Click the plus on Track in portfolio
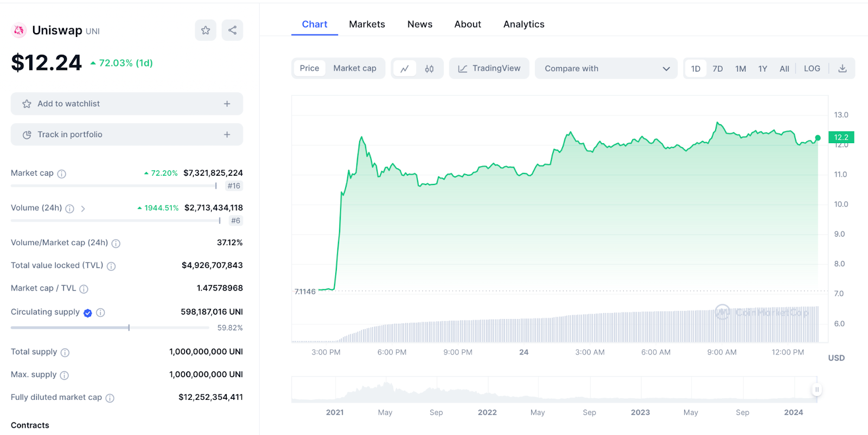The width and height of the screenshot is (868, 435). pos(227,135)
